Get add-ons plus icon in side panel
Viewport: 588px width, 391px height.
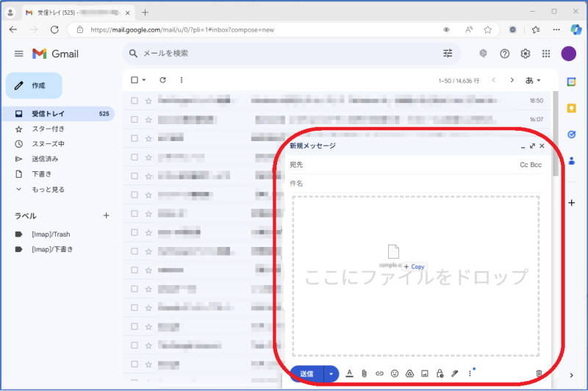pyautogui.click(x=572, y=203)
